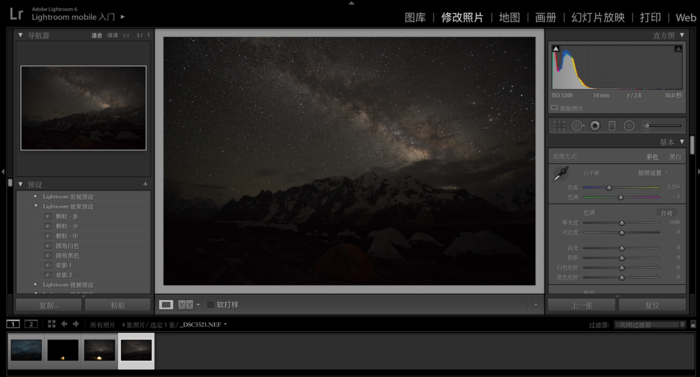Collapse Lightroom 效果预设 folder
Image resolution: width=700 pixels, height=377 pixels.
point(36,206)
